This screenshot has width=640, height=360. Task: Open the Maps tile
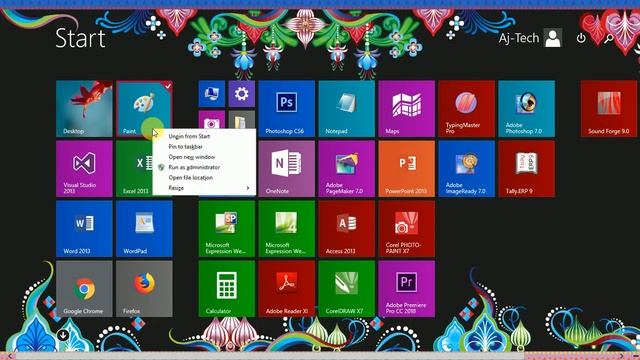pyautogui.click(x=407, y=109)
